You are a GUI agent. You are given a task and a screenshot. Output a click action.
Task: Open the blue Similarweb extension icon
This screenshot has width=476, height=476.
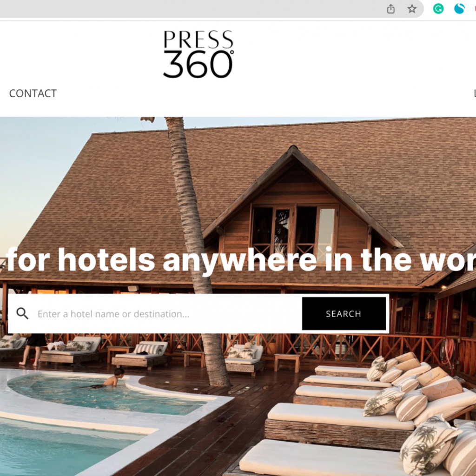(x=459, y=8)
